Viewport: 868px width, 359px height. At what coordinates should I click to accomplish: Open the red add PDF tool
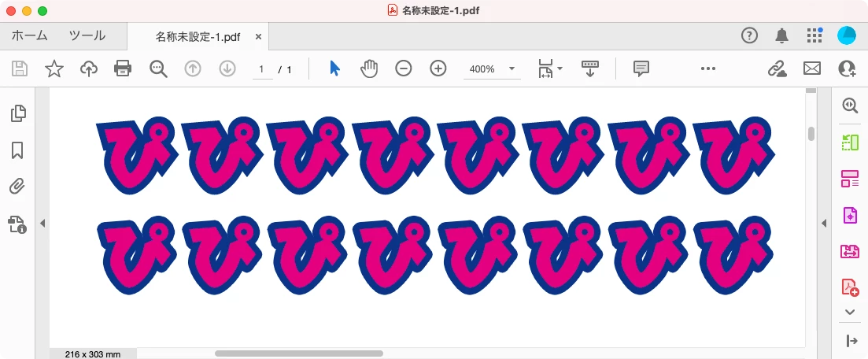[x=850, y=287]
